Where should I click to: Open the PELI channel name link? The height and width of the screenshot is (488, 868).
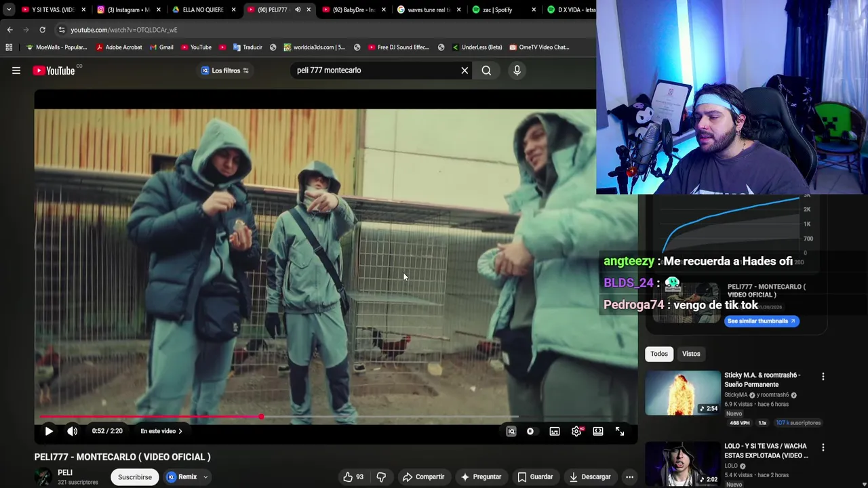[x=65, y=472]
